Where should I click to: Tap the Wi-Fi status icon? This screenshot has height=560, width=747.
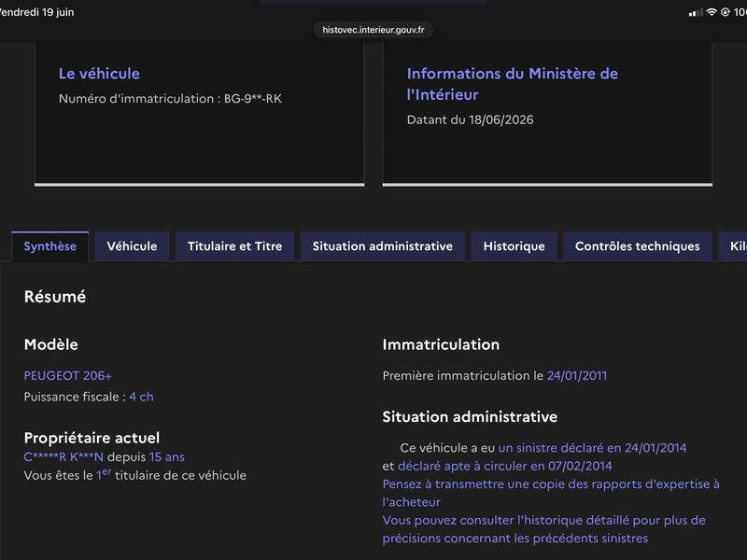click(x=712, y=12)
